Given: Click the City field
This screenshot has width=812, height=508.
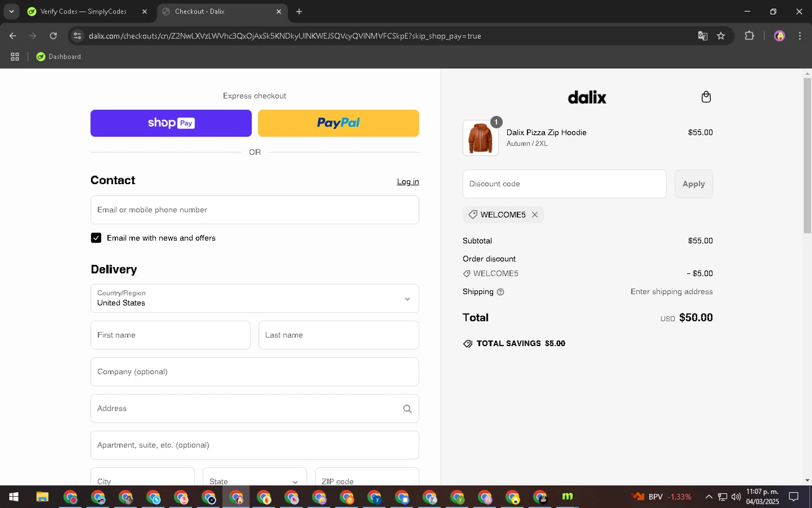Looking at the screenshot, I should point(142,477).
